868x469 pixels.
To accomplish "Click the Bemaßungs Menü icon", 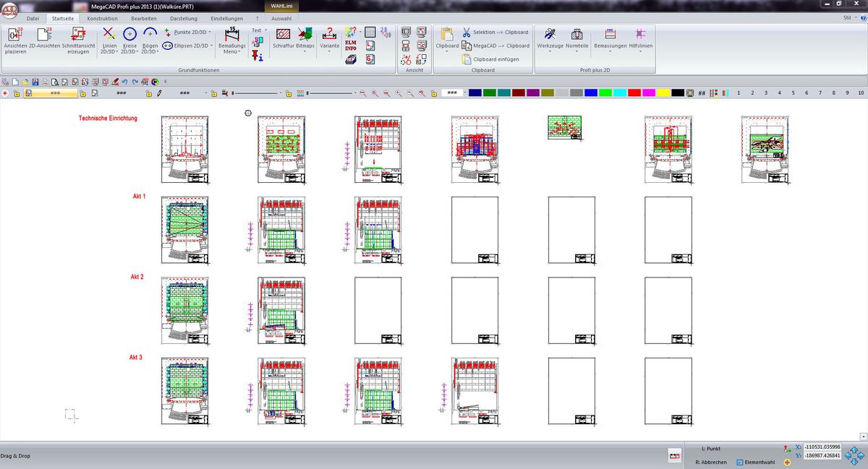I will 232,40.
